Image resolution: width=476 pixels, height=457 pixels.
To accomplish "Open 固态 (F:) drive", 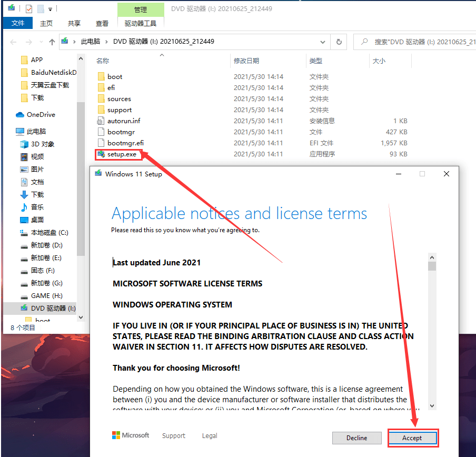I will coord(37,271).
